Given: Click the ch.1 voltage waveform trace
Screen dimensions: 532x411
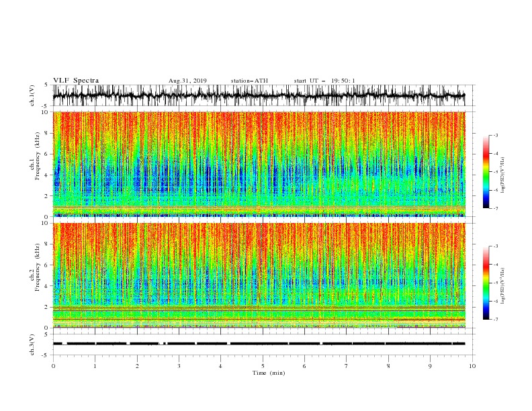Looking at the screenshot, I should 259,95.
